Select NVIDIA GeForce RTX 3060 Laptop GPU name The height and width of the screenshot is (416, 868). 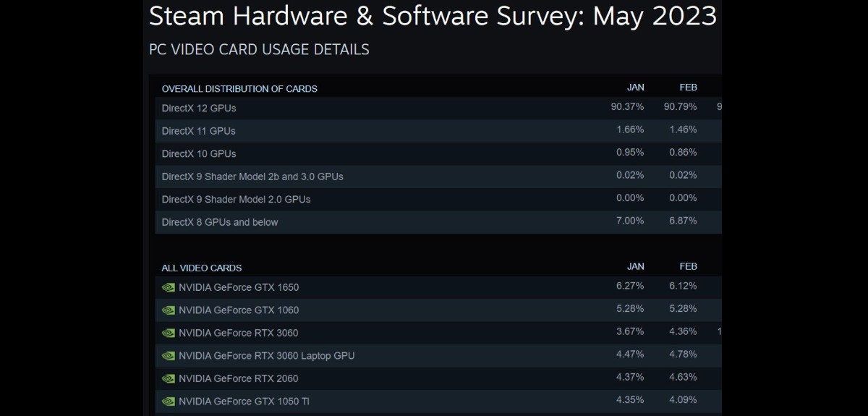point(266,356)
